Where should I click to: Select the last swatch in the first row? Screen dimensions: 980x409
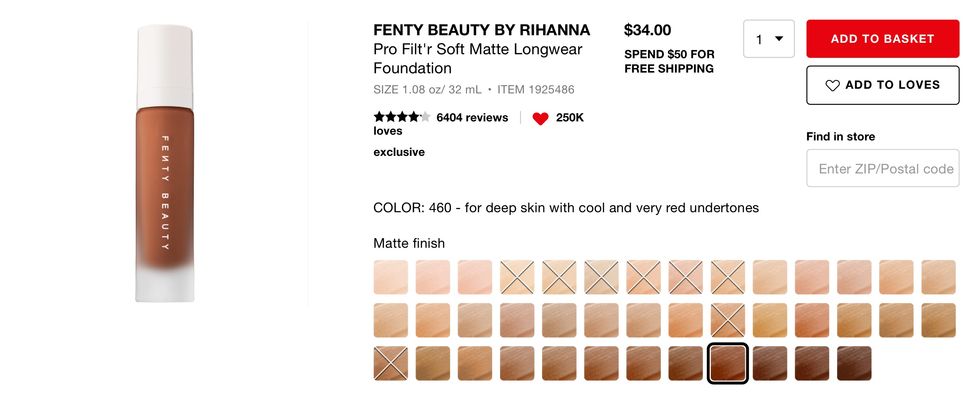tap(938, 277)
